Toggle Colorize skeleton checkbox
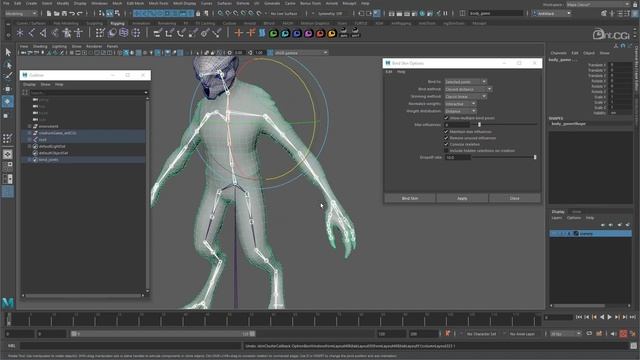This screenshot has height=360, width=640. tap(446, 144)
